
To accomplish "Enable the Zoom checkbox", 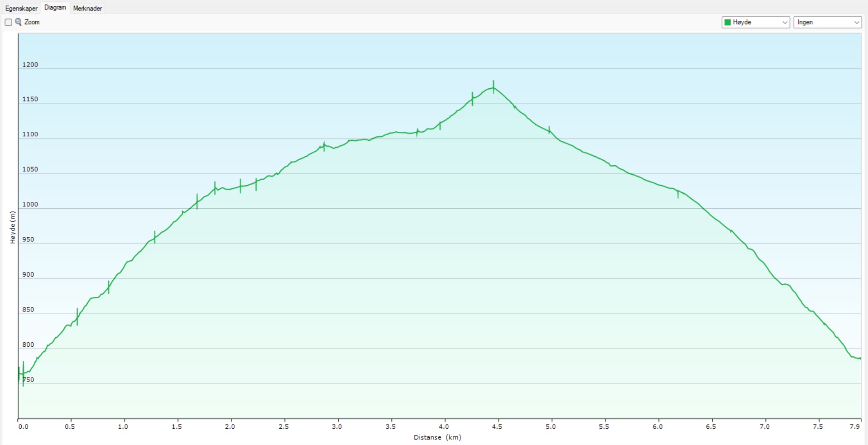I will (x=8, y=22).
